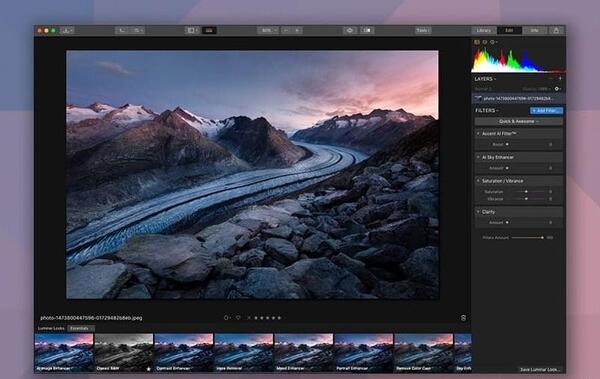Click the Save Luminar Look button
The height and width of the screenshot is (379, 600).
pos(540,369)
